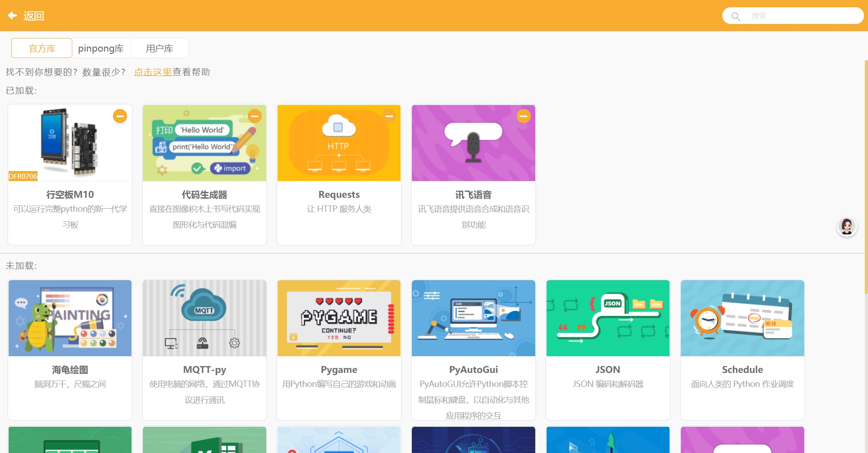Click the 未加载 section label

[x=21, y=266]
